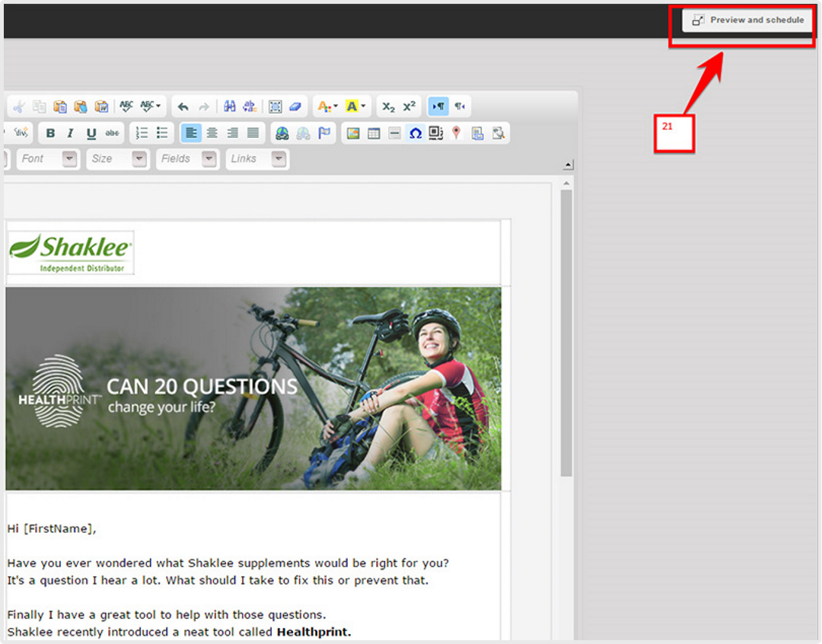The height and width of the screenshot is (644, 822).
Task: Click the iframe/embed media icon
Action: [435, 133]
